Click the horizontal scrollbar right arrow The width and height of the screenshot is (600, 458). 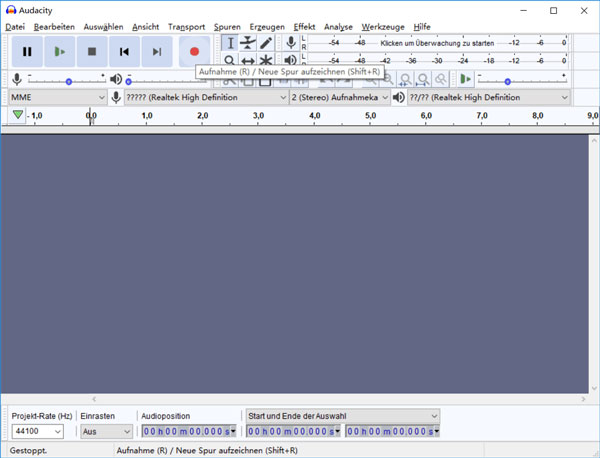(583, 399)
